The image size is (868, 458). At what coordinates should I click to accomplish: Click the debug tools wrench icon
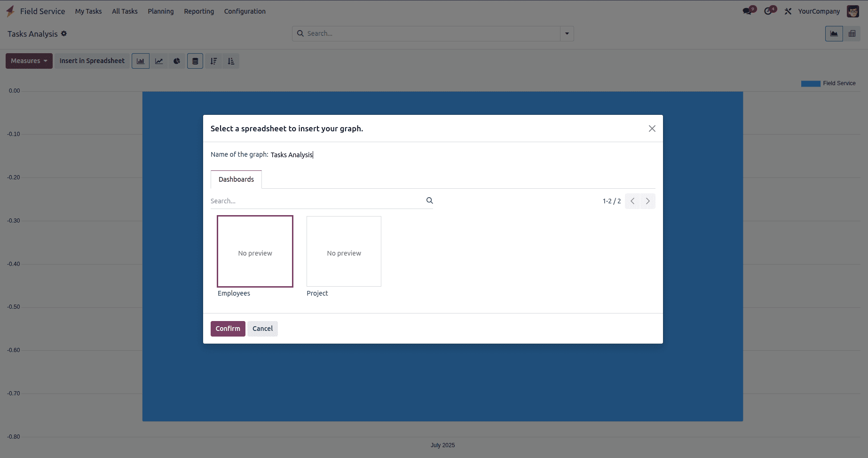click(x=788, y=11)
